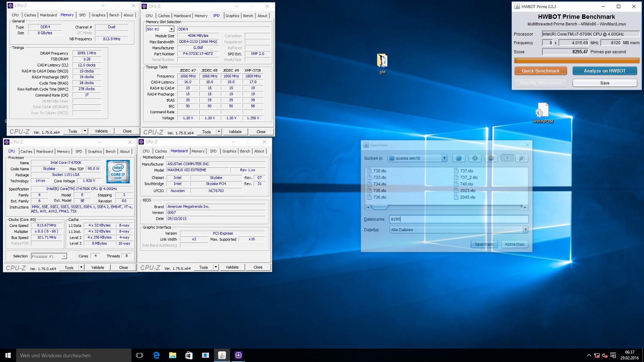
Task: Open the gbt desktop shortcut
Action: [382, 63]
